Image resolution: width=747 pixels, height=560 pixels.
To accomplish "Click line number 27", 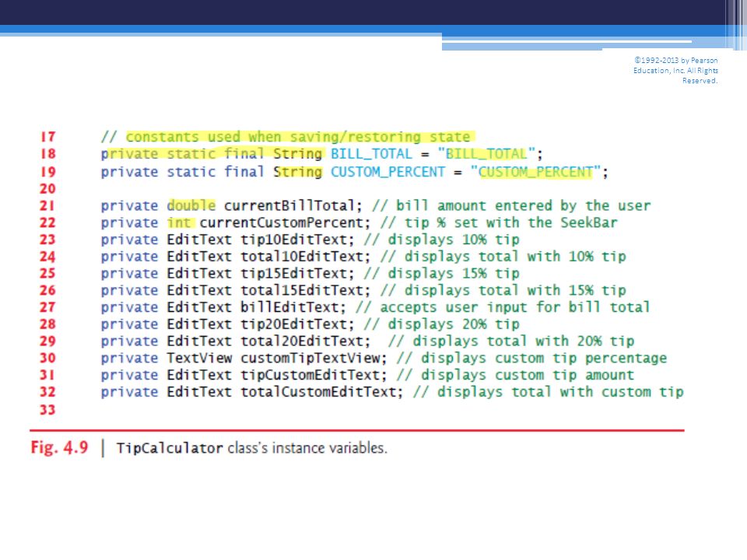I will 47,307.
